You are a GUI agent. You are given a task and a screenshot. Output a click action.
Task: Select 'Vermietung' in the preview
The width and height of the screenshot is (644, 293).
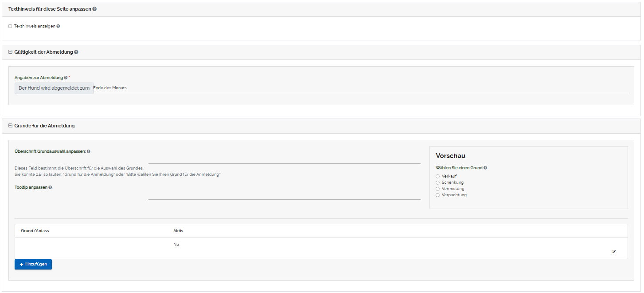coord(437,189)
